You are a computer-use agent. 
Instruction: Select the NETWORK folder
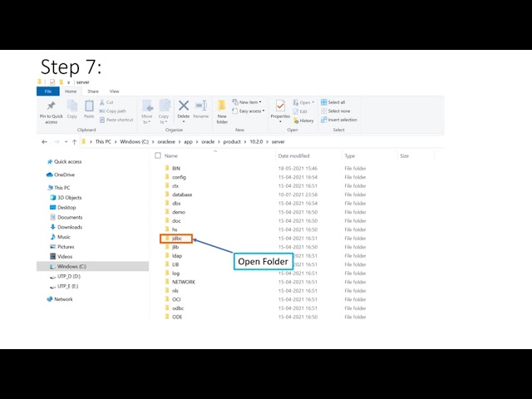point(183,282)
